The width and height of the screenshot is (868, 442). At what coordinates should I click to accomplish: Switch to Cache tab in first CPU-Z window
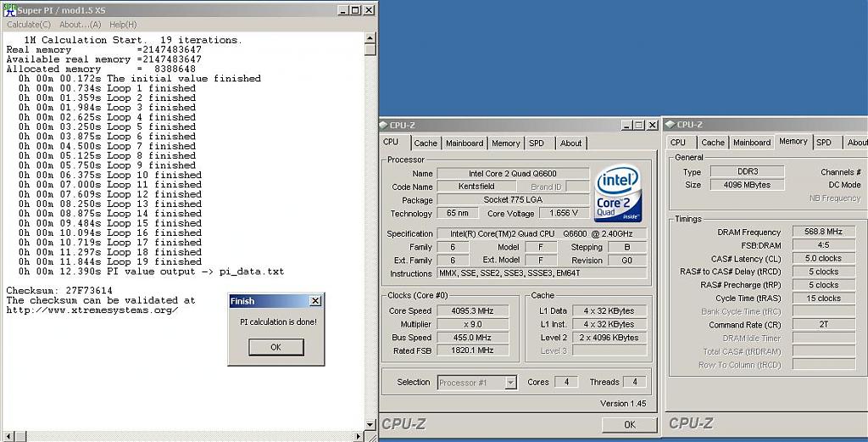(x=426, y=143)
